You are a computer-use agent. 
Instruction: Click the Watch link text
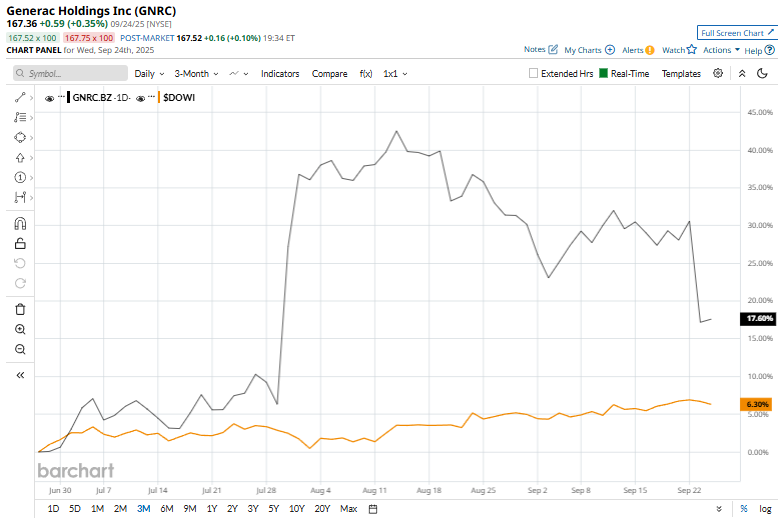(673, 50)
